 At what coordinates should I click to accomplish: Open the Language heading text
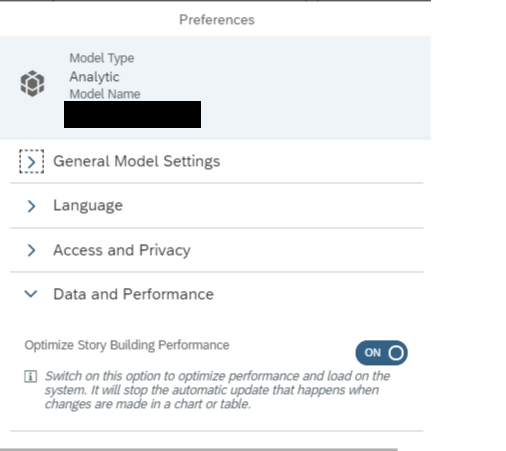click(88, 206)
